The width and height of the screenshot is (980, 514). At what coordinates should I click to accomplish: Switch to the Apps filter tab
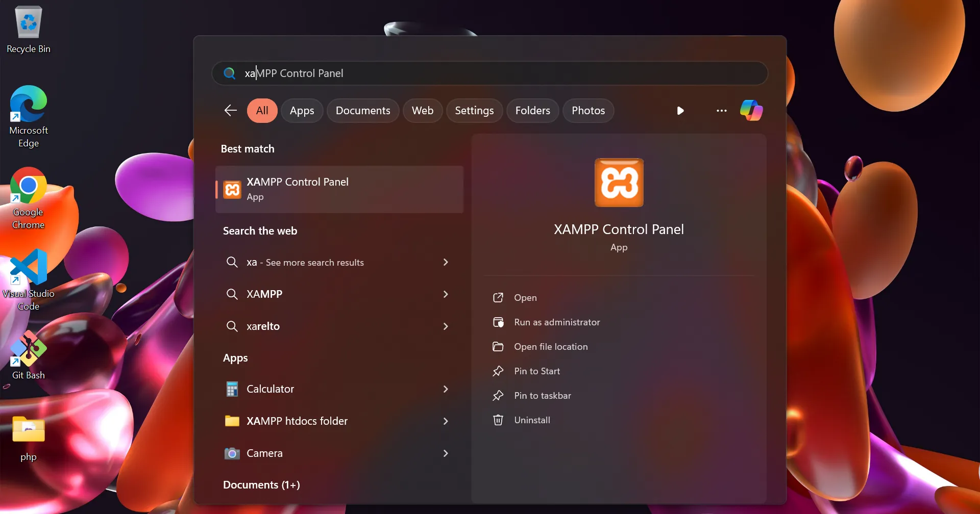[302, 111]
